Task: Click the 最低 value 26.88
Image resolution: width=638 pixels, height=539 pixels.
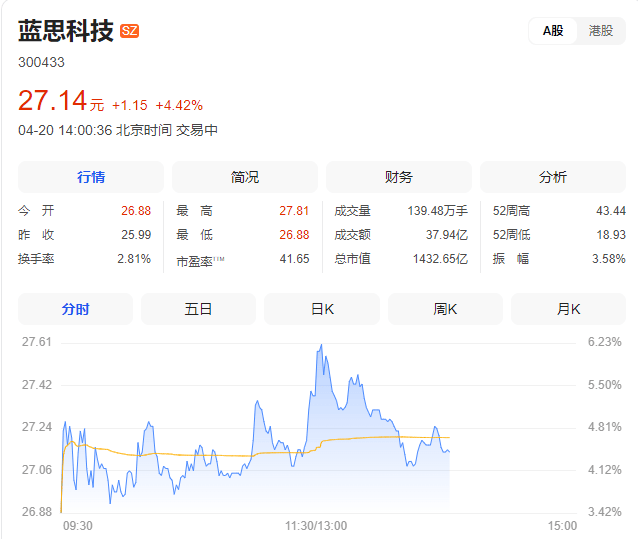Action: (294, 235)
